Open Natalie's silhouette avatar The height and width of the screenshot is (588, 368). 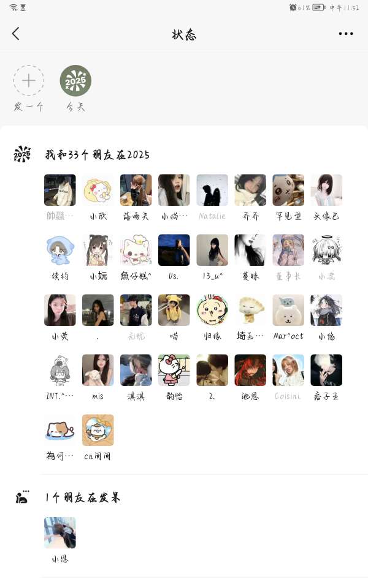(212, 190)
